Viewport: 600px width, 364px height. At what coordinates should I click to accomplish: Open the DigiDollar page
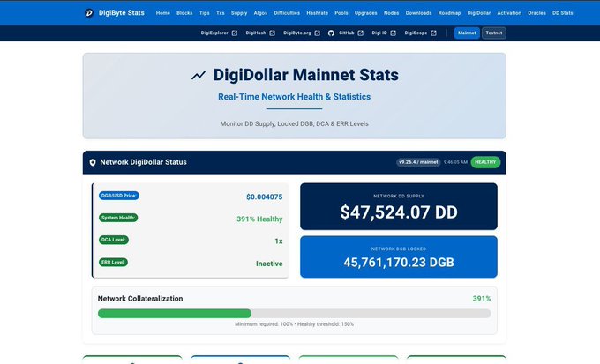[479, 13]
